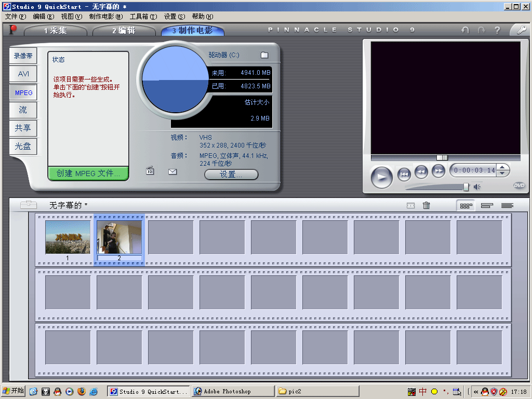Click the redo arrow icon
Viewport: 532px width, 399px height.
point(482,30)
